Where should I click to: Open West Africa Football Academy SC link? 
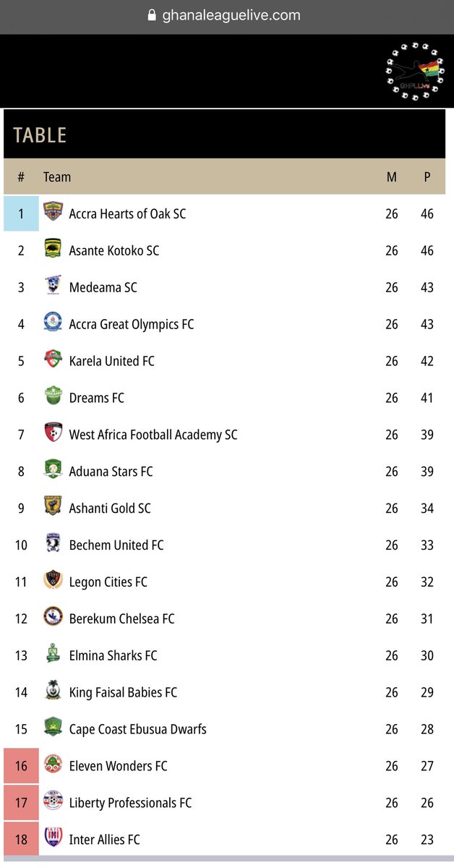click(x=153, y=435)
